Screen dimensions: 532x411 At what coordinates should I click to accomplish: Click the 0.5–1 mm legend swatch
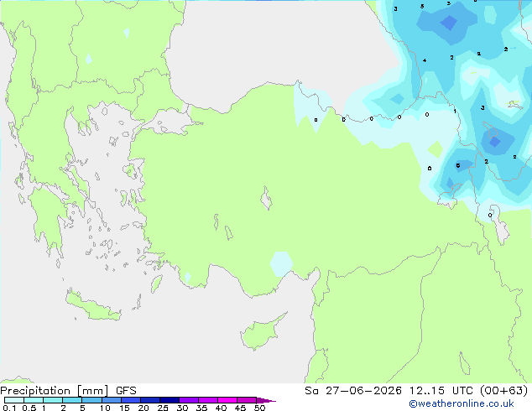tap(34, 400)
